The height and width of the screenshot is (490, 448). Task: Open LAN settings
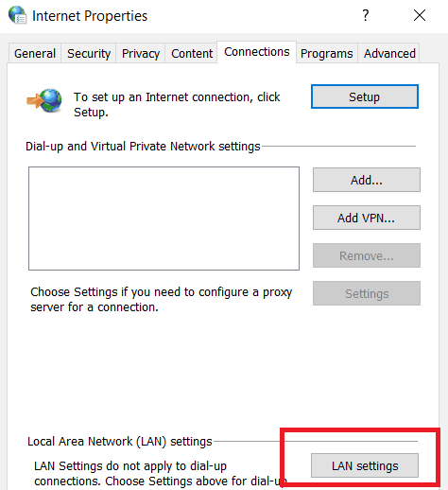(365, 465)
